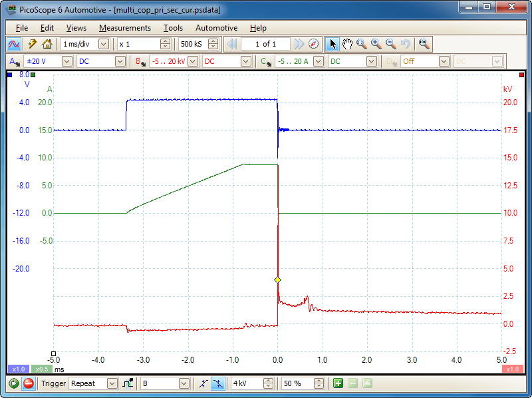Click the green Add measurement plus button
Image resolution: width=532 pixels, height=398 pixels.
click(x=338, y=383)
